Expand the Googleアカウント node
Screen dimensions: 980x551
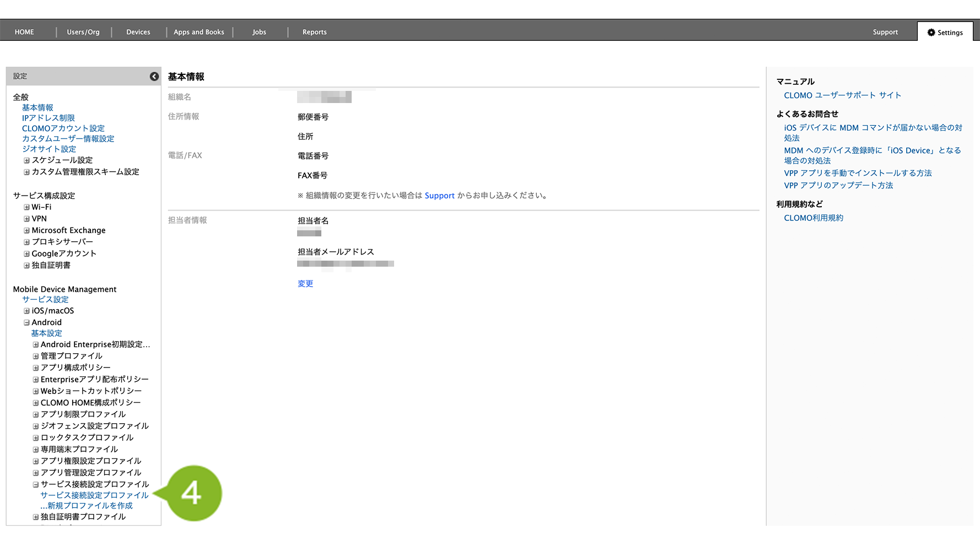(26, 254)
